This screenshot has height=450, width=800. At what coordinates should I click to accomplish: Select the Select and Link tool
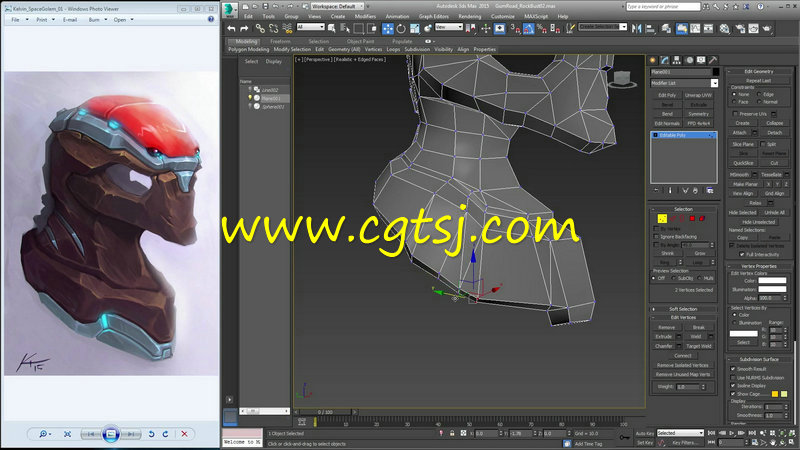coord(260,29)
